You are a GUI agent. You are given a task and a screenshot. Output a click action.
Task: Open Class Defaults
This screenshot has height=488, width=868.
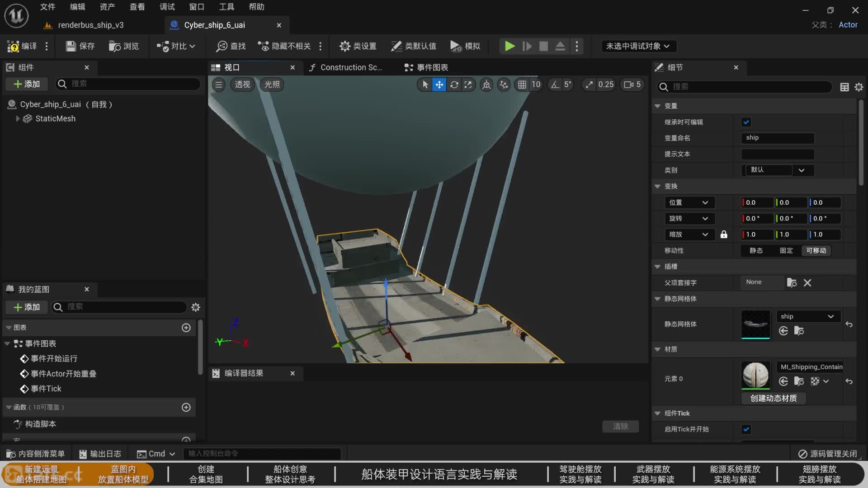point(413,46)
